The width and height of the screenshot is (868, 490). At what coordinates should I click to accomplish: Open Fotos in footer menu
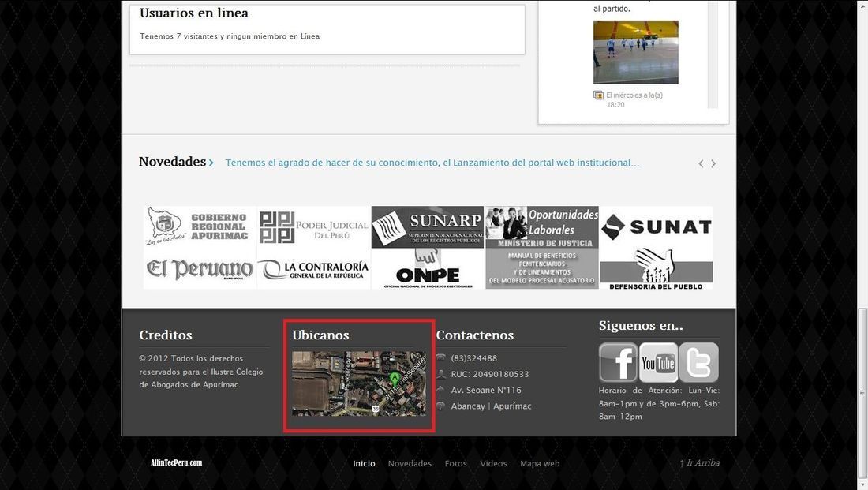455,463
